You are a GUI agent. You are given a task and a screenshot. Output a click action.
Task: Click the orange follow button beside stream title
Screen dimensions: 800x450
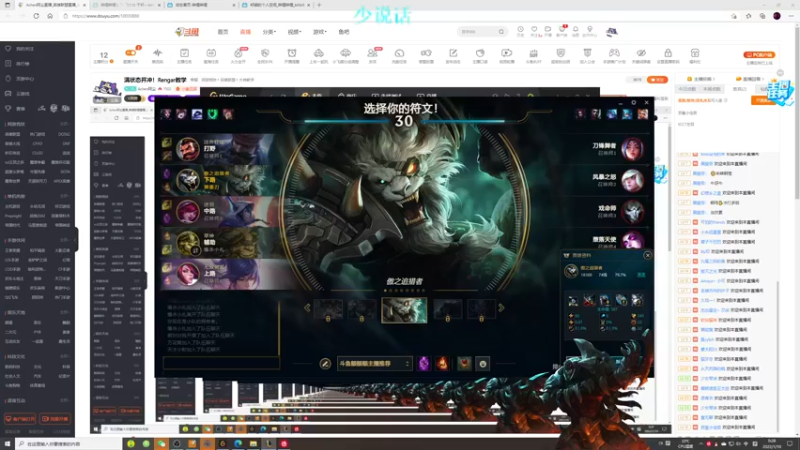[x=657, y=80]
